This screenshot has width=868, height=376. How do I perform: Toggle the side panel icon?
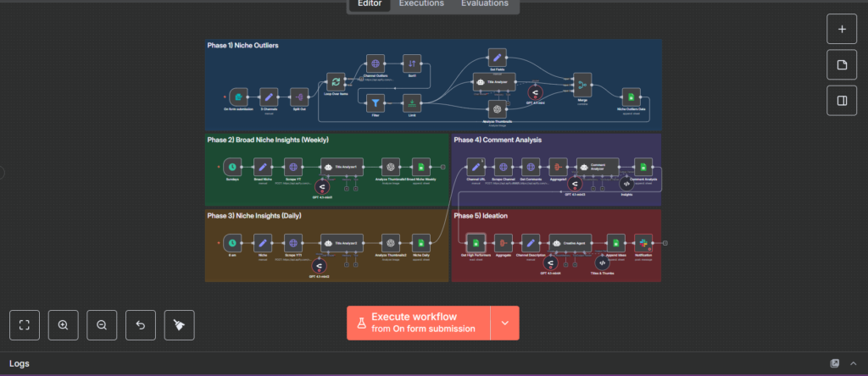pos(842,101)
